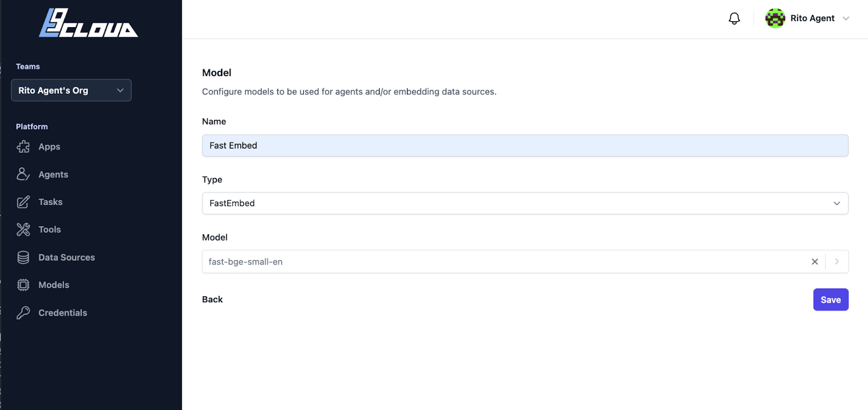Select the Tools wrench icon
The height and width of the screenshot is (410, 868).
point(23,229)
